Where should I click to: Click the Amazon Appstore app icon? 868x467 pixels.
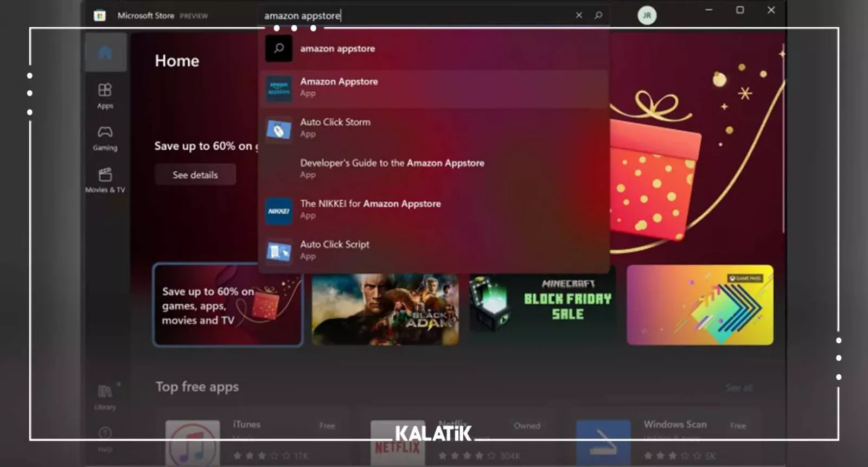click(279, 88)
